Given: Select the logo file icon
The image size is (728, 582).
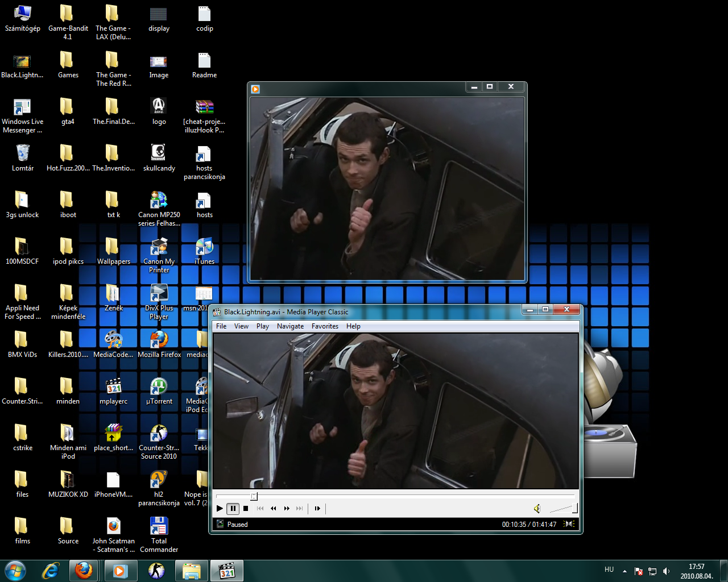Looking at the screenshot, I should pyautogui.click(x=159, y=111).
